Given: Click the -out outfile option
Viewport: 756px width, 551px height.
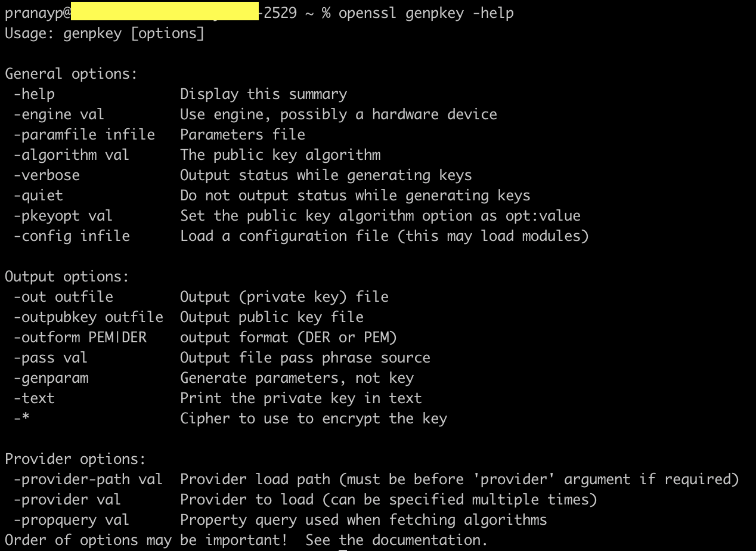Looking at the screenshot, I should point(63,297).
